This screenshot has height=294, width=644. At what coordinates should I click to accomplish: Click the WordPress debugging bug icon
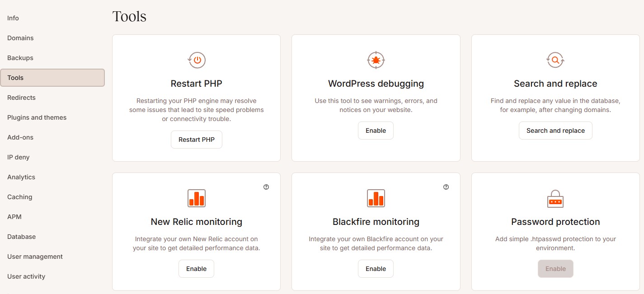pos(376,60)
